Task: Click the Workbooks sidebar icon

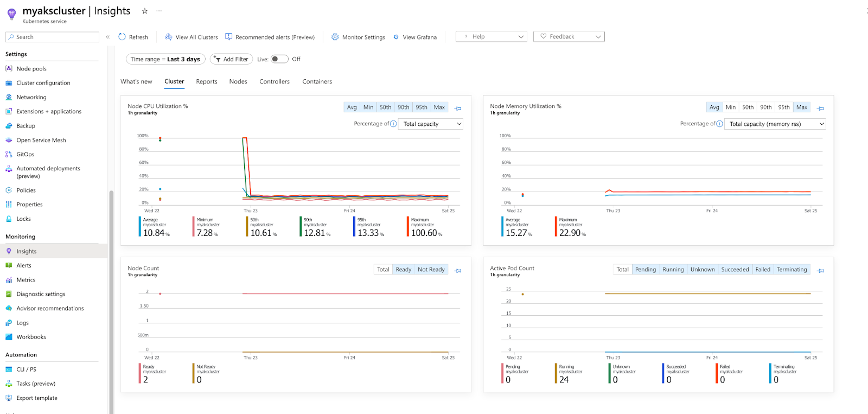Action: [9, 337]
